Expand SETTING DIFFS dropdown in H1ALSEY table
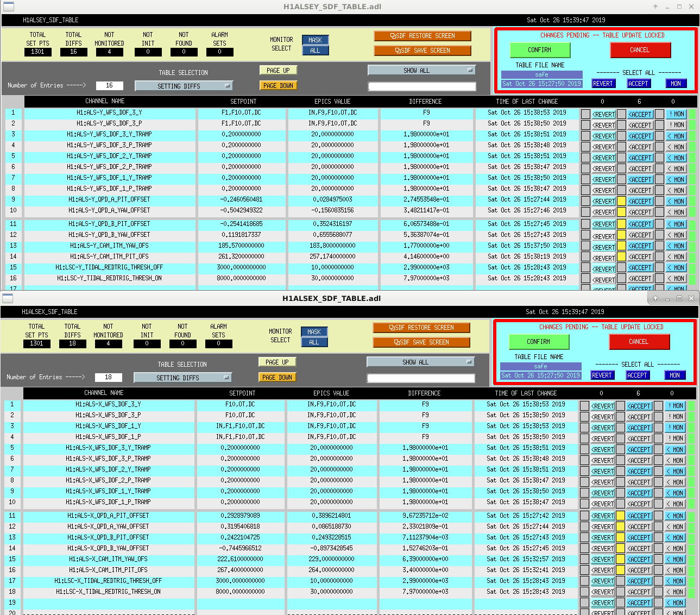The image size is (700, 615). coord(184,86)
